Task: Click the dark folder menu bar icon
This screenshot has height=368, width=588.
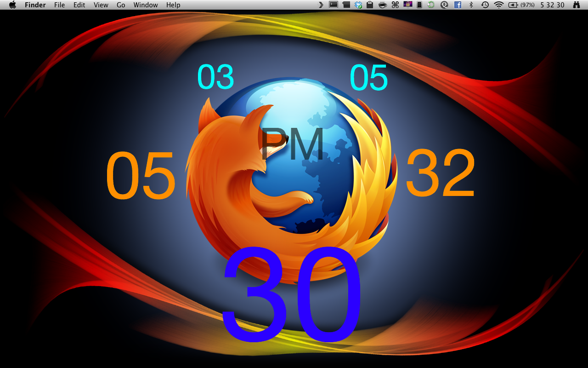Action: (x=346, y=5)
